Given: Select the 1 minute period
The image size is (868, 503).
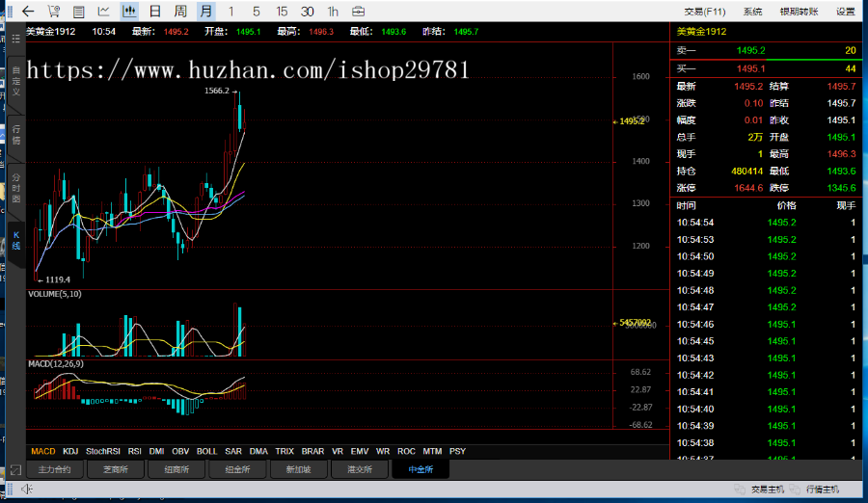Looking at the screenshot, I should click(x=231, y=11).
